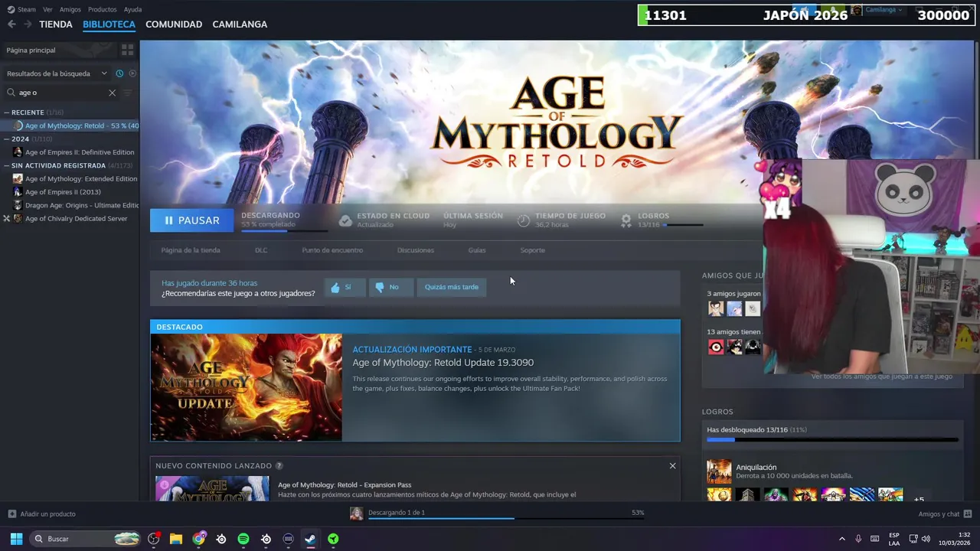Select Dragon Age: Origins - Ultimate Edition

pyautogui.click(x=75, y=205)
